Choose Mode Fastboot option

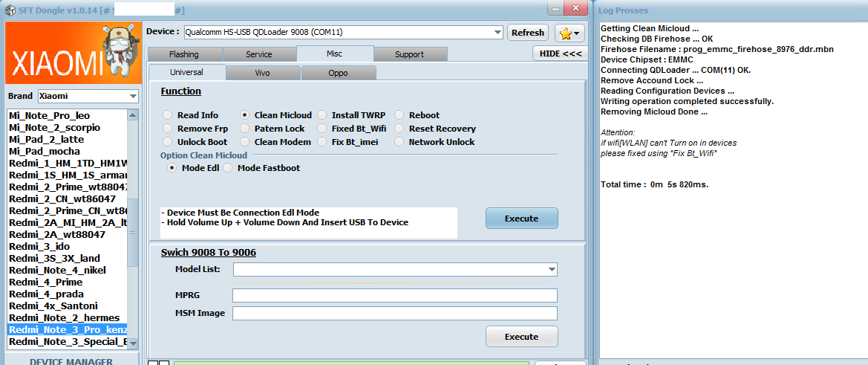(x=227, y=168)
